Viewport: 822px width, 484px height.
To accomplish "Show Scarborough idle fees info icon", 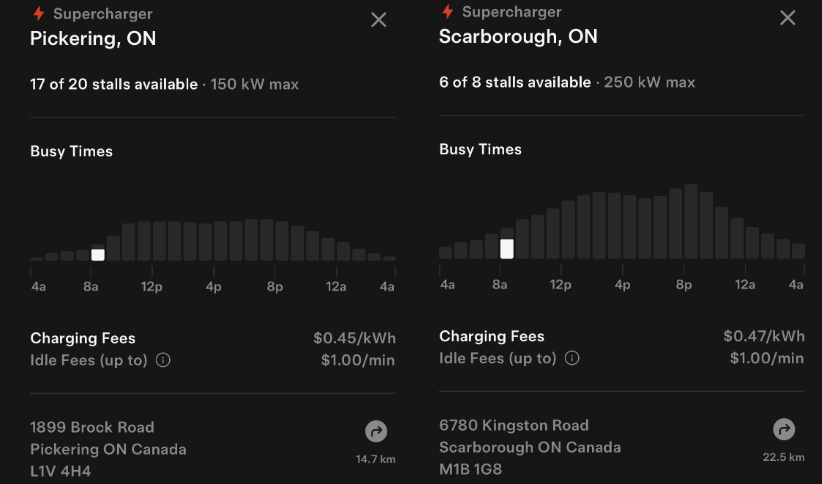I will [x=572, y=358].
